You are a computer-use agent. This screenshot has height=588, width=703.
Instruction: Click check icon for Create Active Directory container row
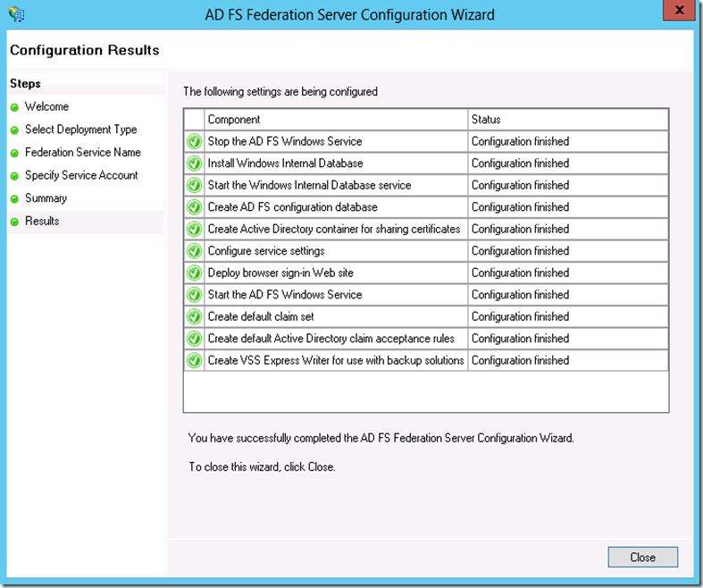194,229
